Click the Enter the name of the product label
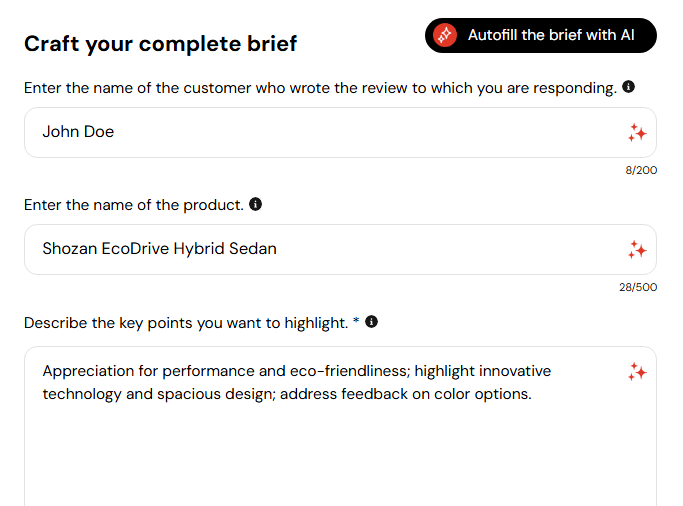Image resolution: width=683 pixels, height=506 pixels. tap(134, 205)
